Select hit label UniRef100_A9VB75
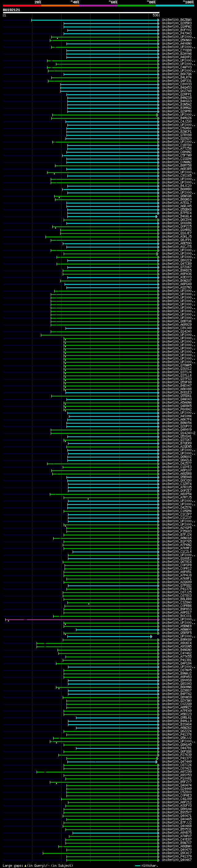 click(x=177, y=833)
